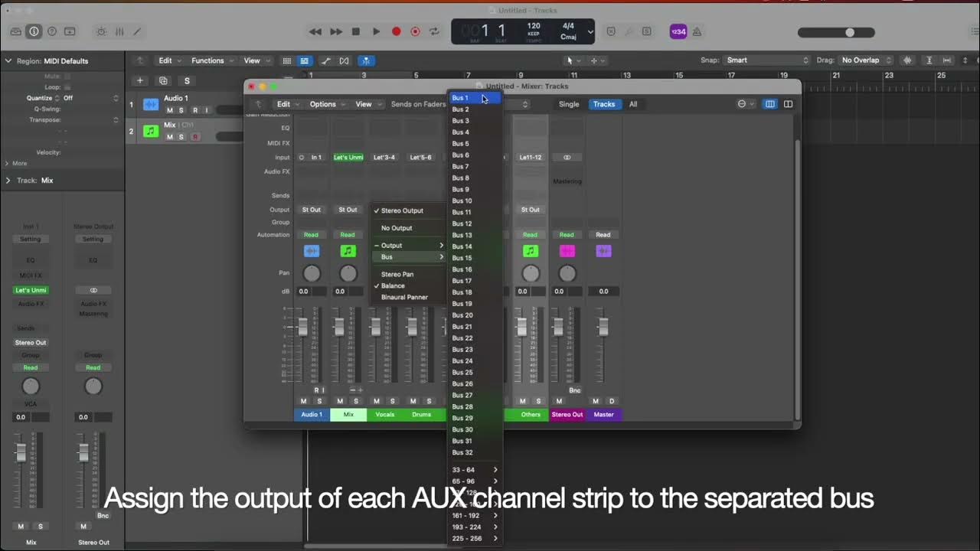Solo the Mix track
Image resolution: width=980 pixels, height=551 pixels.
[181, 136]
